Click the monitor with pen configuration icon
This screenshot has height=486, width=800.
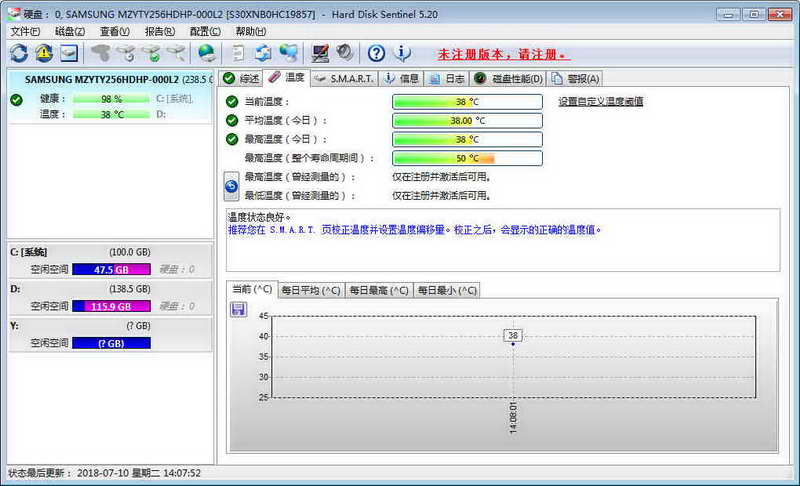(x=320, y=53)
